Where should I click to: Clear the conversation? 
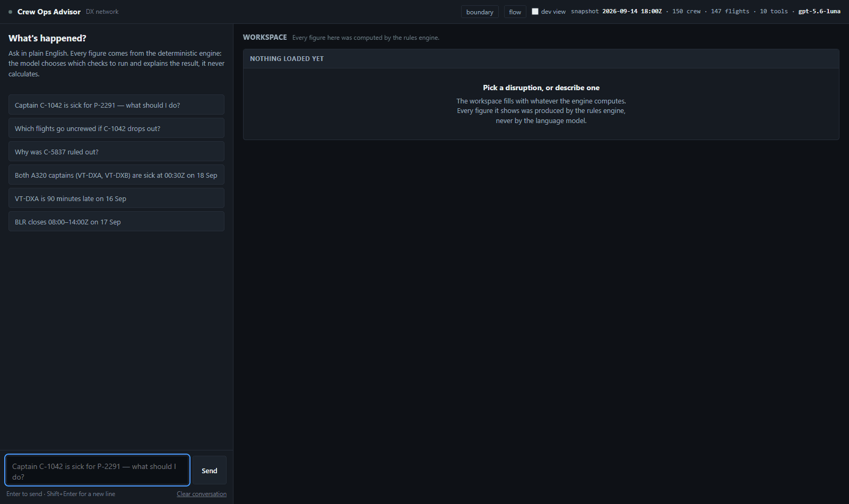202,494
